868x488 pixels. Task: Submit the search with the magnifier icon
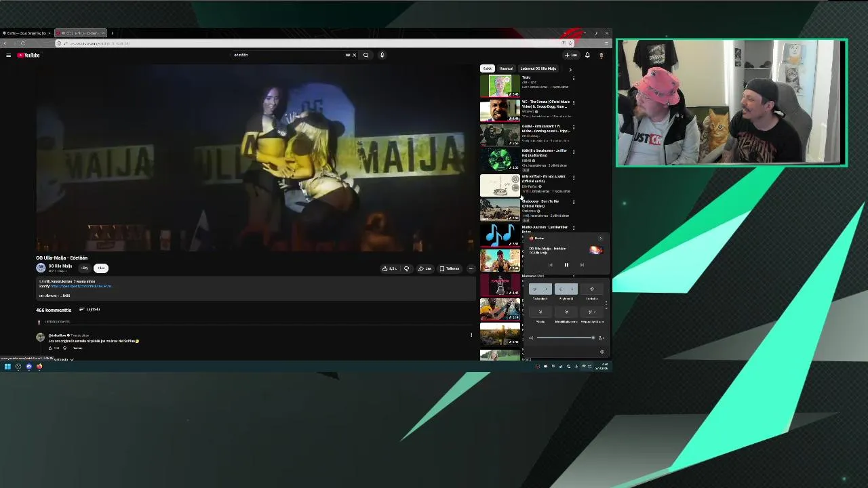pos(366,55)
